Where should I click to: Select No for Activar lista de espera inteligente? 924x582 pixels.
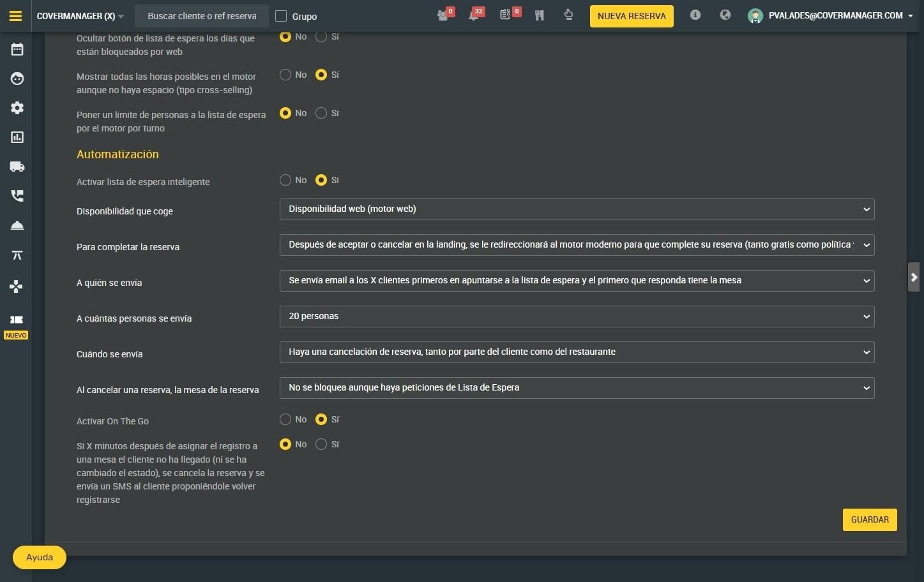click(285, 180)
